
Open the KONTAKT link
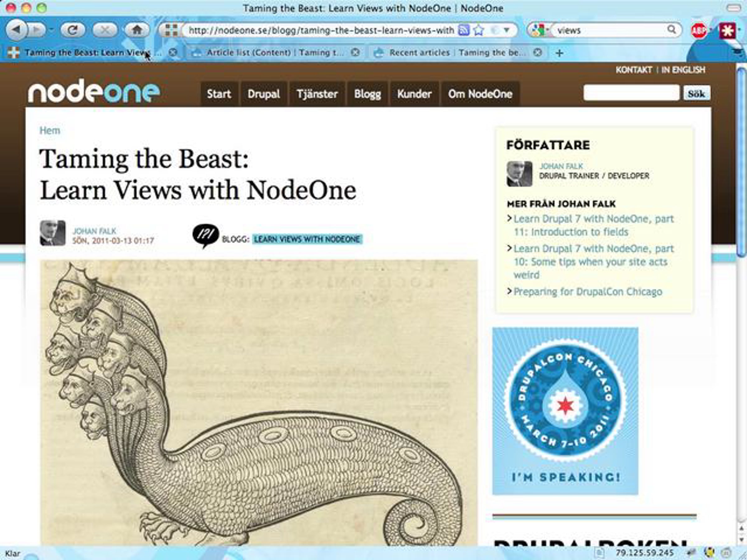pos(633,70)
